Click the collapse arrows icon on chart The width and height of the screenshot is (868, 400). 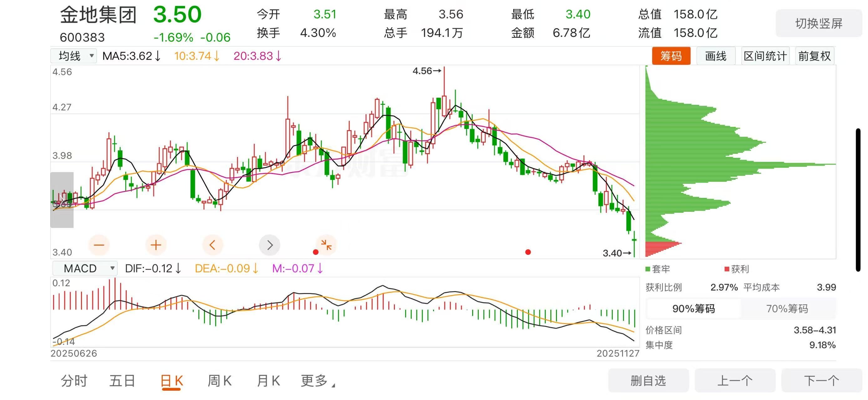(x=326, y=245)
